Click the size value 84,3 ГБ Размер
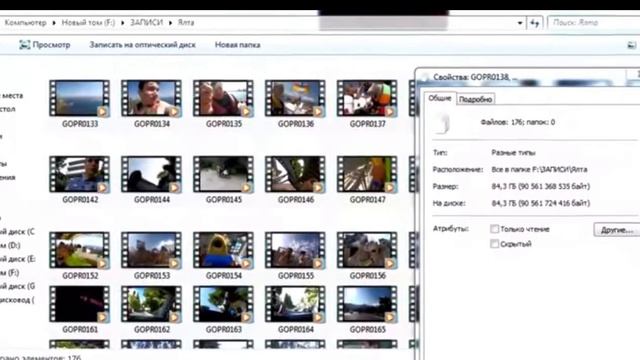 click(540, 187)
